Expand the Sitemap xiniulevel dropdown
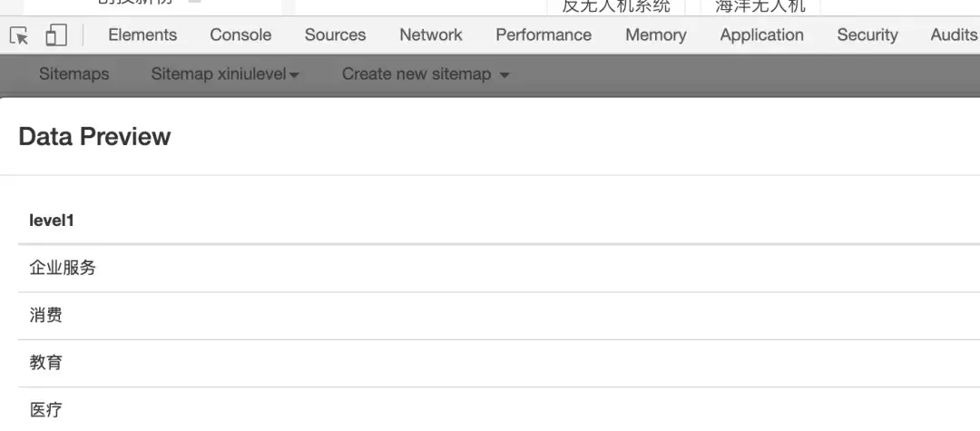 (x=225, y=73)
